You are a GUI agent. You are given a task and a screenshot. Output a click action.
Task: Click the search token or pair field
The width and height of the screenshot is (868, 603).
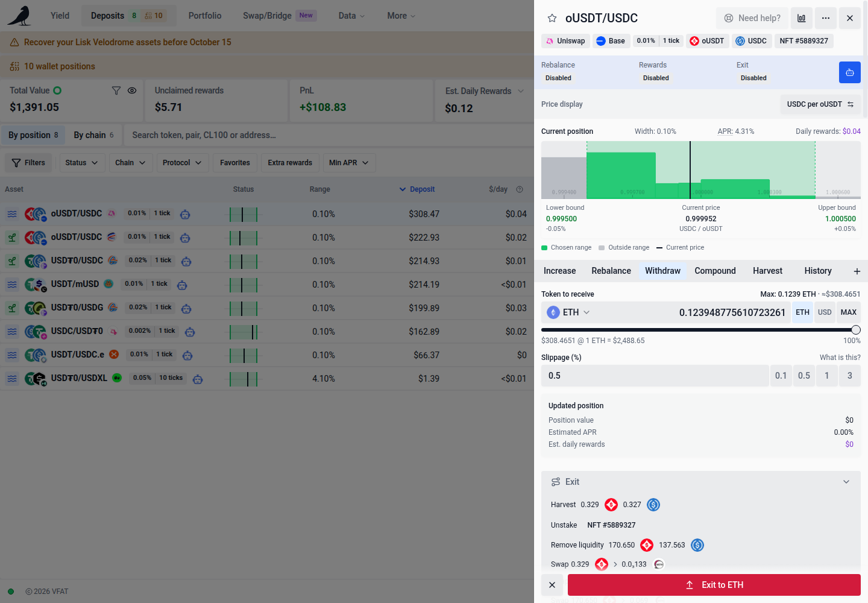tap(329, 135)
